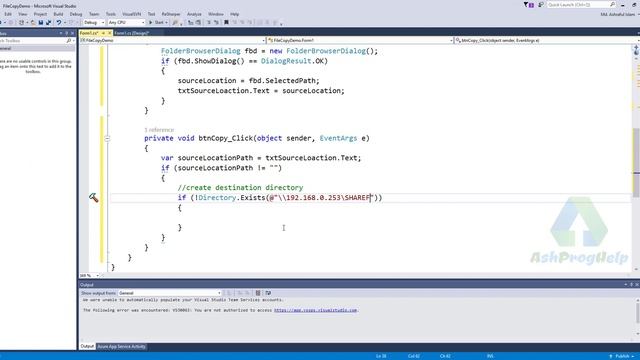640x360 pixels.
Task: Focus the Search Toolbox field
Action: [x=33, y=41]
